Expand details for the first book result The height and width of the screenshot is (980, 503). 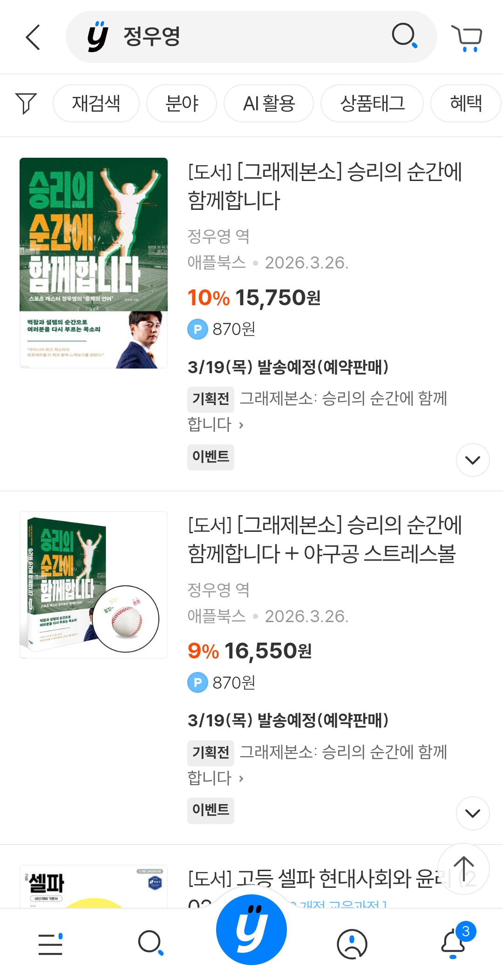tap(473, 460)
